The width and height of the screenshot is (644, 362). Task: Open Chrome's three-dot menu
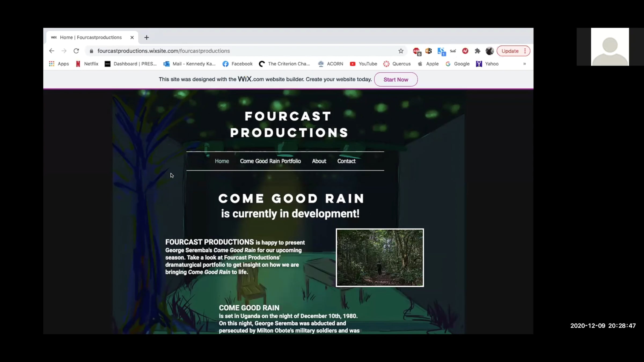pos(525,51)
